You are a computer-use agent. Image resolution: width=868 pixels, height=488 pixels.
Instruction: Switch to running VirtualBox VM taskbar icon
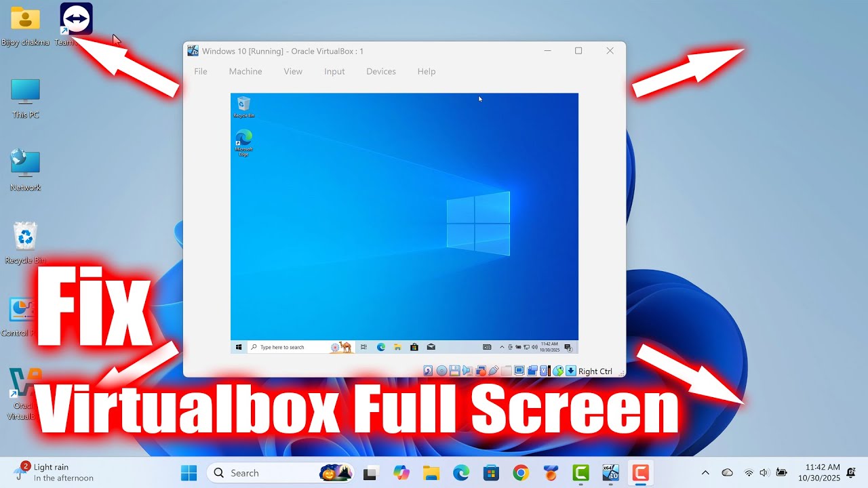click(610, 473)
